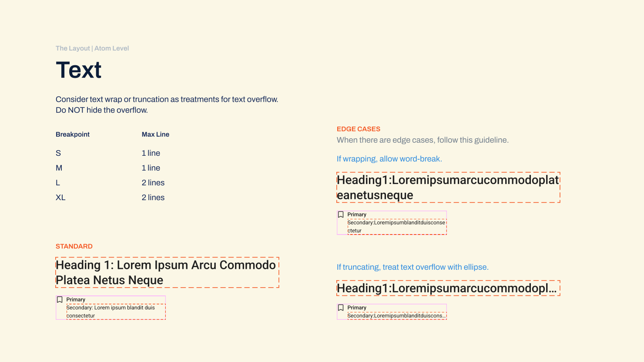
Task: Click the 'XL' breakpoint row label
Action: pyautogui.click(x=60, y=198)
